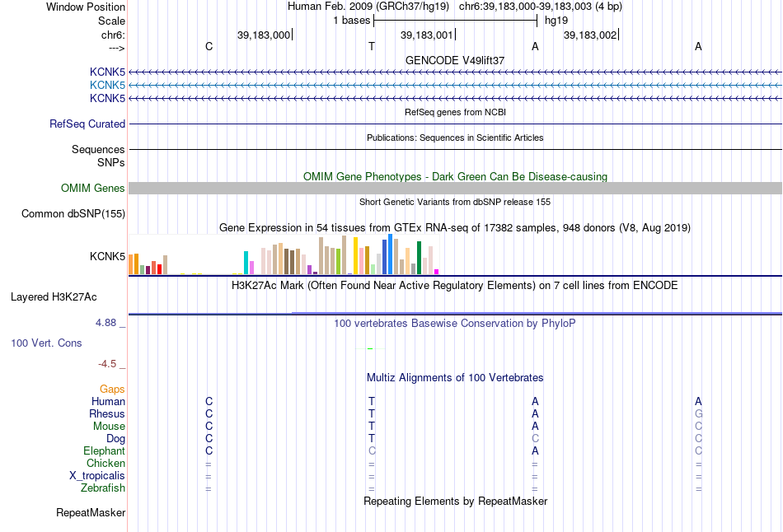Click Short Genetic Variants from dbSNP title
This screenshot has height=532, width=783.
455,202
